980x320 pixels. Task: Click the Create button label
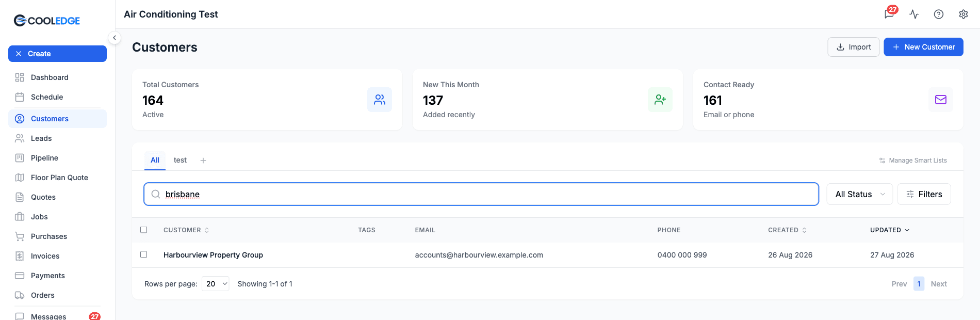coord(39,54)
